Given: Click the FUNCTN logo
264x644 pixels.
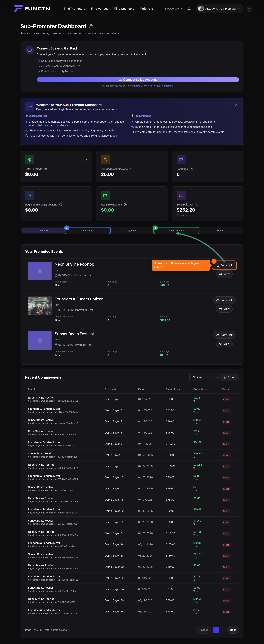Looking at the screenshot, I should [32, 9].
